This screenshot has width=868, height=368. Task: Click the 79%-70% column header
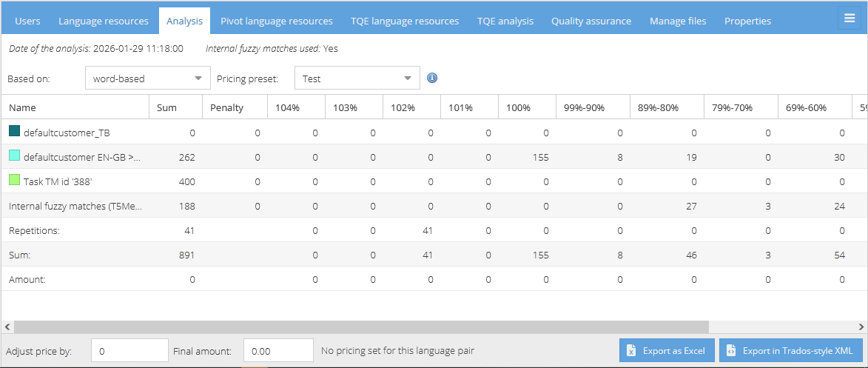pyautogui.click(x=741, y=107)
